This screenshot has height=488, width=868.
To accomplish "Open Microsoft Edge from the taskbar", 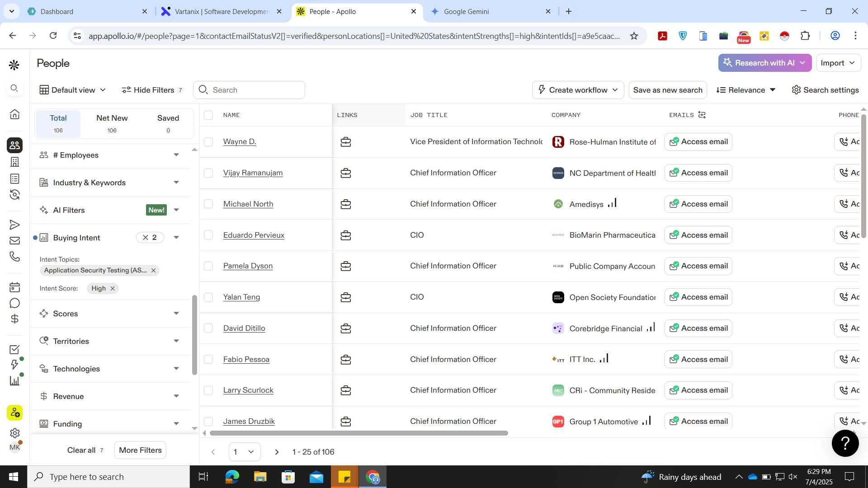I will (232, 477).
